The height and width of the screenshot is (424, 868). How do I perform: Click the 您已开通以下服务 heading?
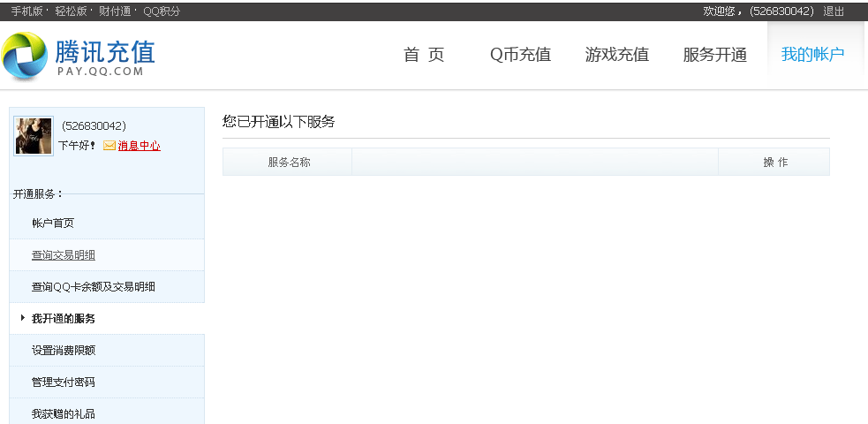278,122
